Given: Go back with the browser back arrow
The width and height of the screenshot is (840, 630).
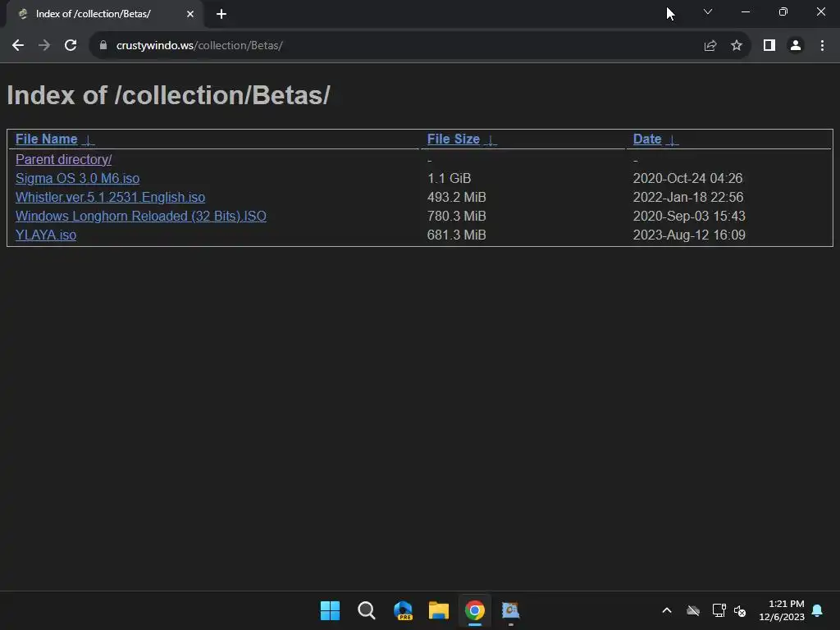Looking at the screenshot, I should click(x=18, y=46).
